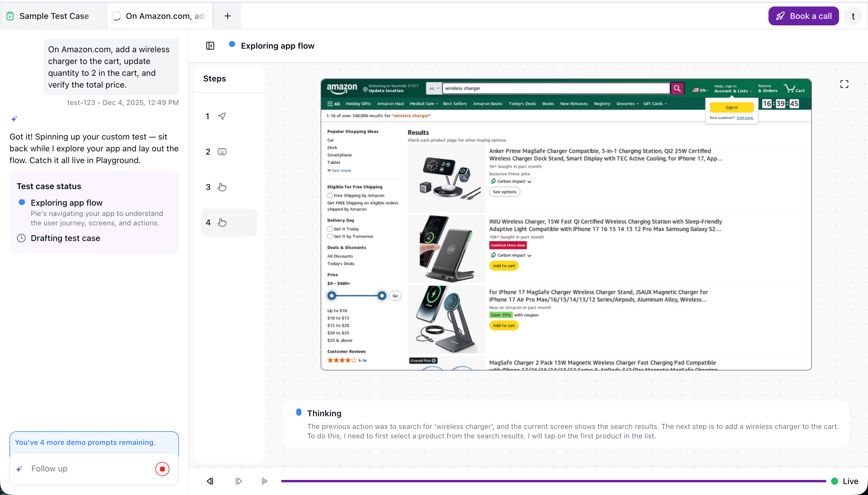Step back one frame in playback
The width and height of the screenshot is (868, 495).
(210, 481)
